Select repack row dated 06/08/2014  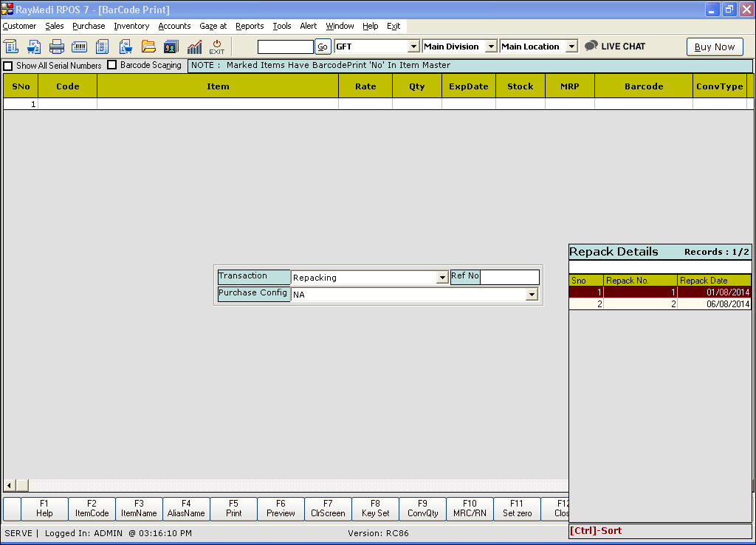point(659,304)
